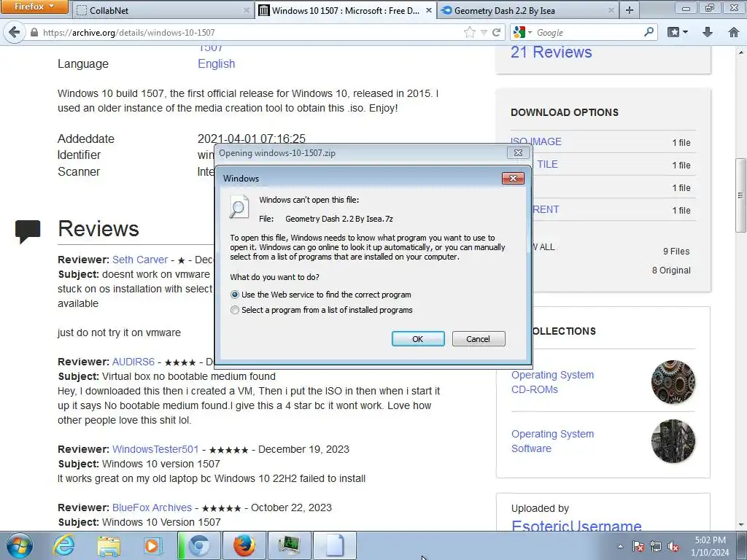747x560 pixels.
Task: Open the Windows Start button
Action: coord(18,545)
